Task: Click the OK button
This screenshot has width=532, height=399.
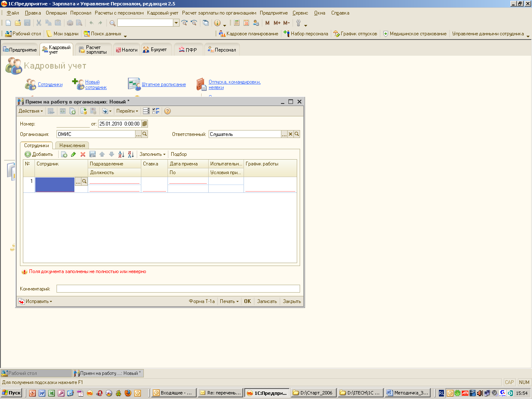Action: tap(247, 301)
